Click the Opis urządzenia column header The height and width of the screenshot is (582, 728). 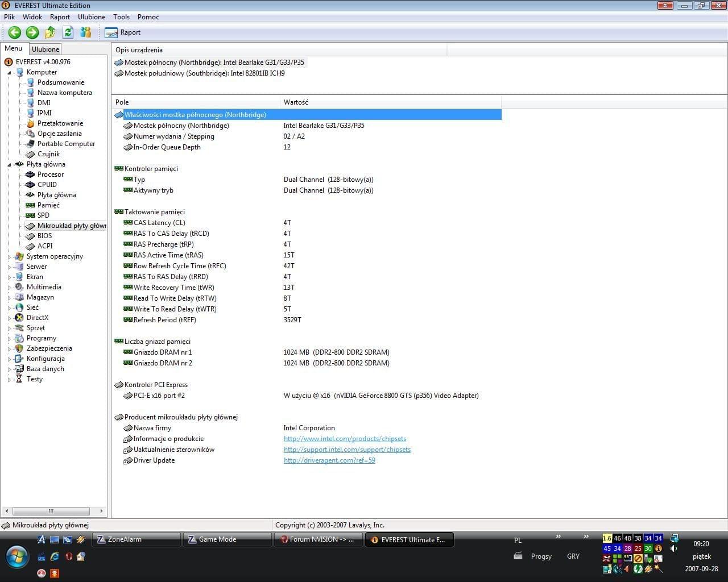279,50
